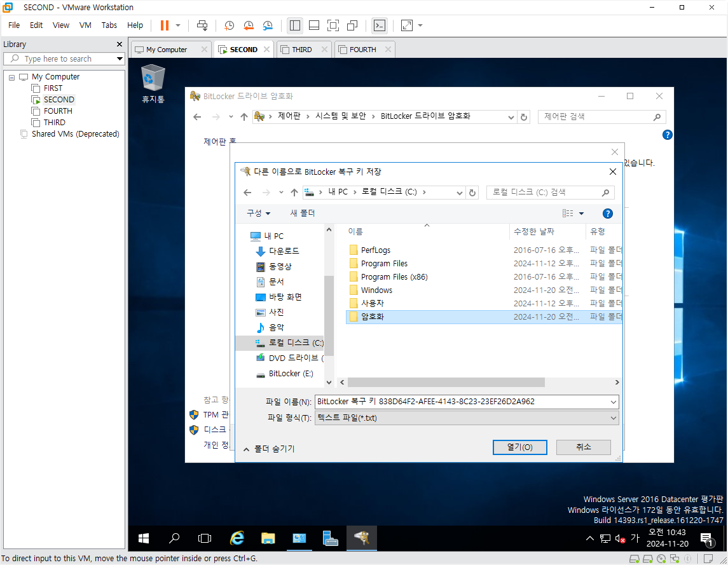
Task: Open the File menu
Action: [14, 25]
